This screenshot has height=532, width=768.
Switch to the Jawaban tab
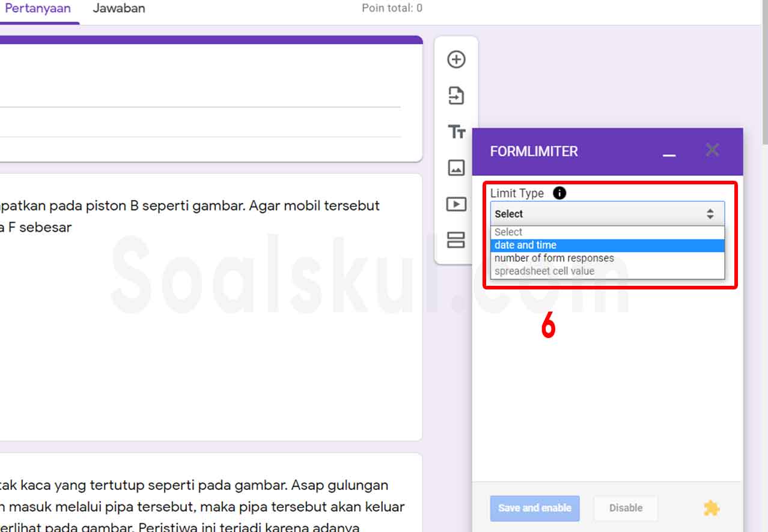point(118,9)
